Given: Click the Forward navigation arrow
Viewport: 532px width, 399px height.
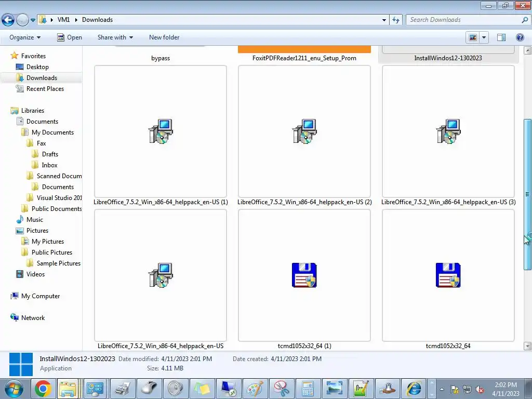Looking at the screenshot, I should click(22, 20).
